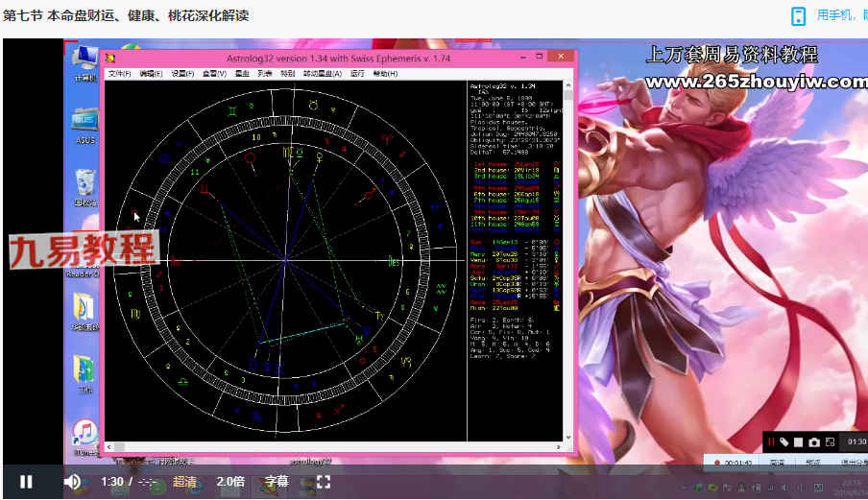Select the iTunes desktop shortcut

[x=84, y=437]
